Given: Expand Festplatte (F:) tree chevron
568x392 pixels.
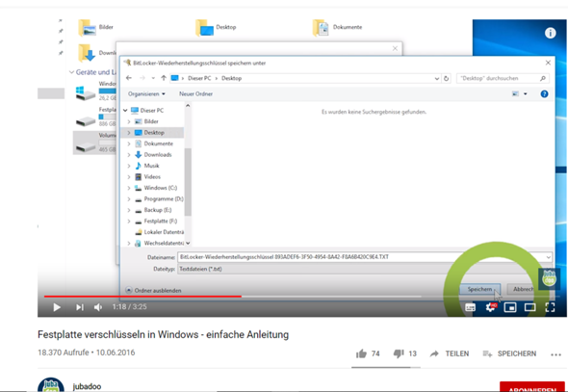Looking at the screenshot, I should tap(129, 221).
